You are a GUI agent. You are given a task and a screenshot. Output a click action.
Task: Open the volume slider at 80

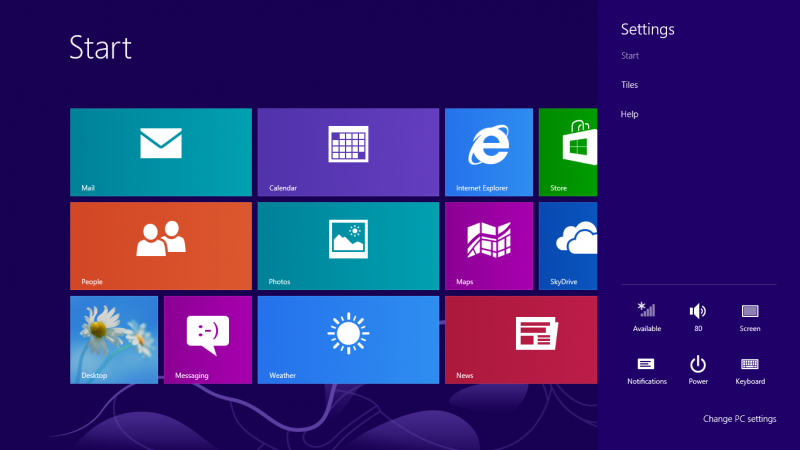point(698,316)
